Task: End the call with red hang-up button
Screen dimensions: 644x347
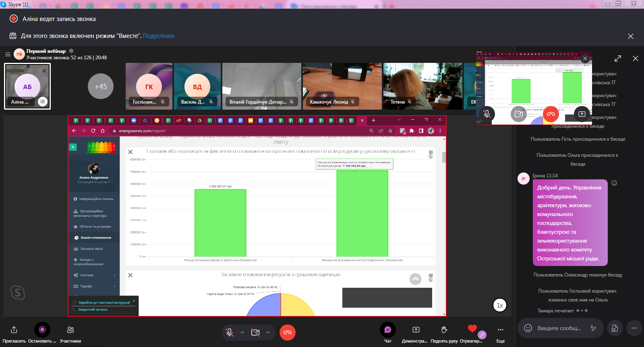Action: 288,332
